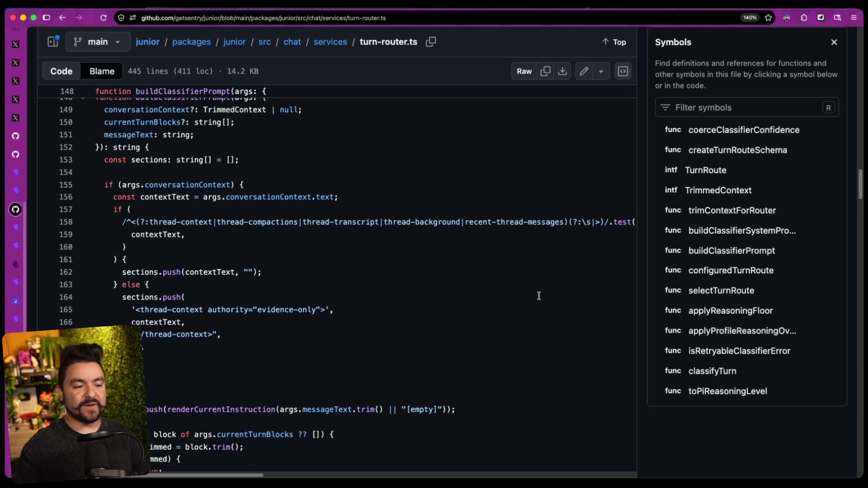The image size is (868, 488).
Task: Navigate to the chat folder breadcrumb
Action: click(x=292, y=42)
